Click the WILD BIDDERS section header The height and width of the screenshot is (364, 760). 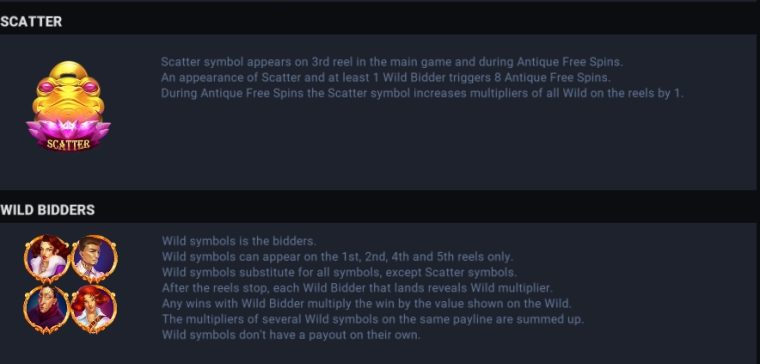click(x=48, y=210)
